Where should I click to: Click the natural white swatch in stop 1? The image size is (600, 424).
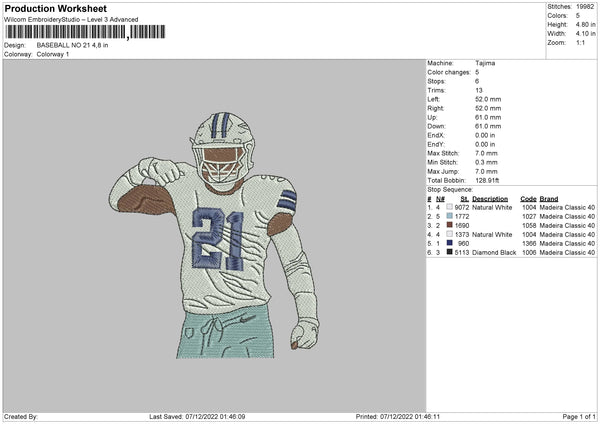tap(449, 207)
